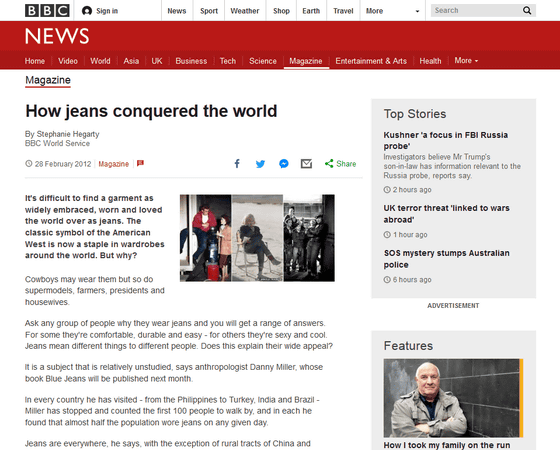Expand the red nav More dropdown

pos(466,61)
